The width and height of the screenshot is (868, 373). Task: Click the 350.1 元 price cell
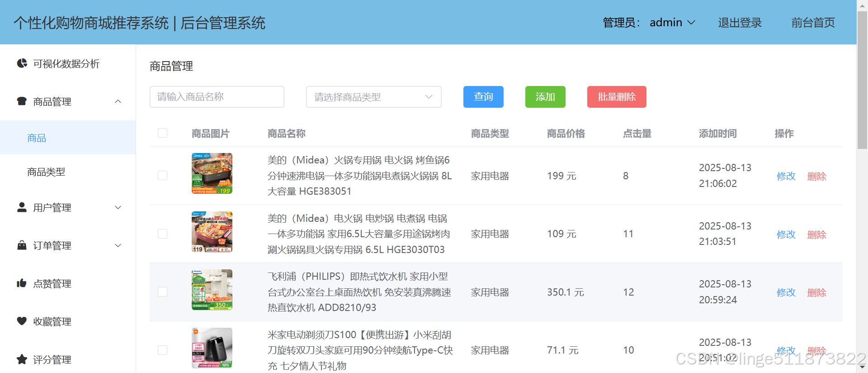[x=565, y=292]
